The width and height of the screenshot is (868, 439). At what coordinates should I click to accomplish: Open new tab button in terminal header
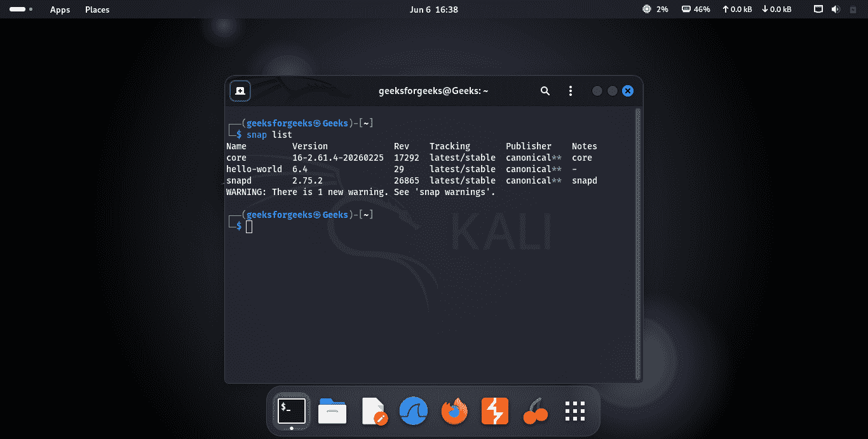[x=240, y=91]
